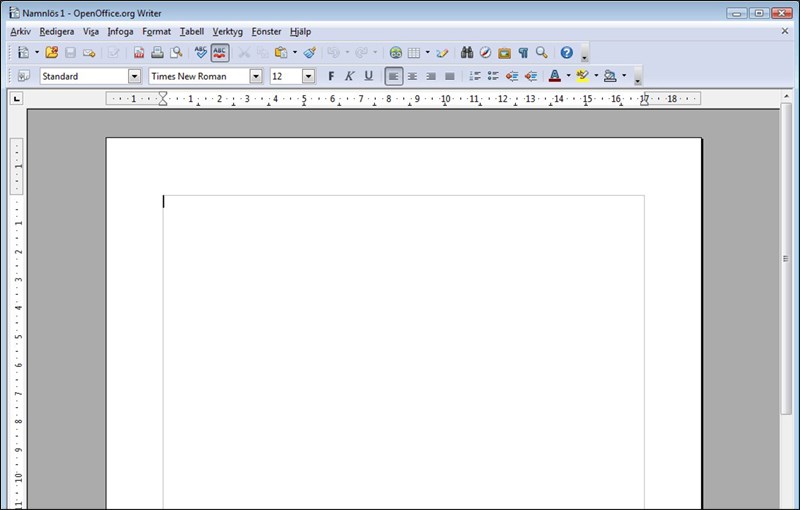
Task: Export directly as PDF icon
Action: [x=139, y=53]
